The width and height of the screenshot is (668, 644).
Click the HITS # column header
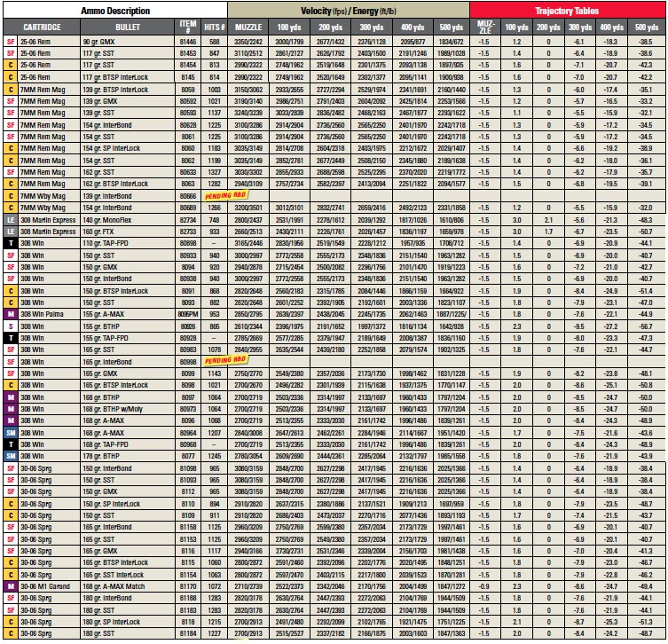215,27
